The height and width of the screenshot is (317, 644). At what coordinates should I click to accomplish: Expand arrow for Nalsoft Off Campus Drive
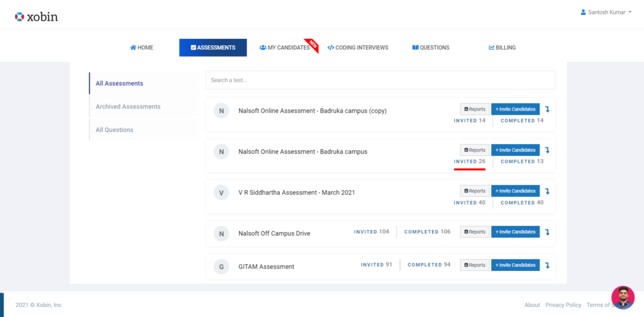click(547, 232)
